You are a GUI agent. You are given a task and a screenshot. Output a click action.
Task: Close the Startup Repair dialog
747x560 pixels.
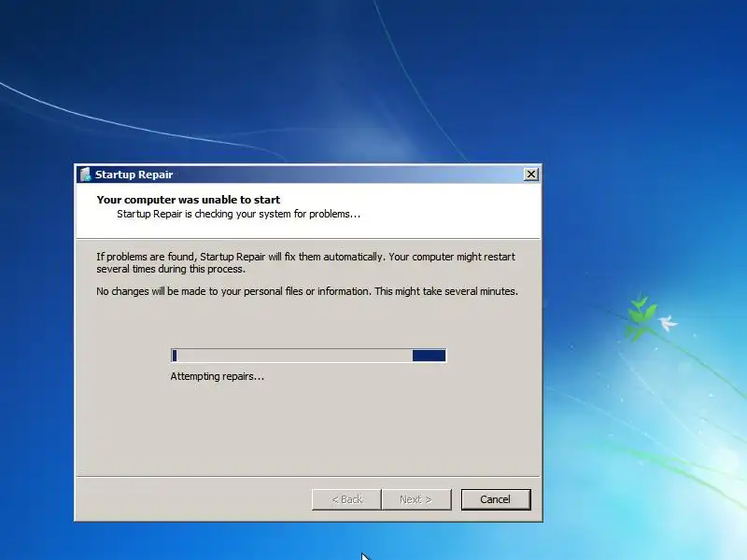[531, 175]
